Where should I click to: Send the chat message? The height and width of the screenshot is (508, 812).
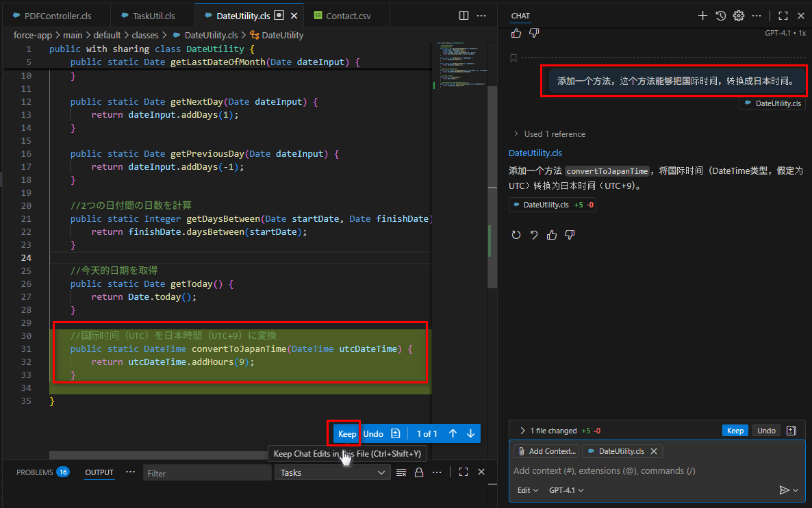tap(785, 490)
